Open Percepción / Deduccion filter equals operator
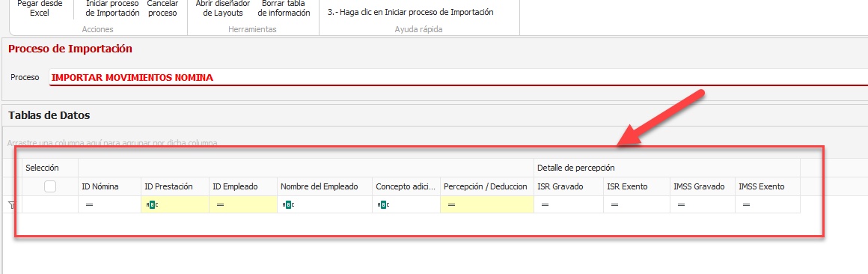Image resolution: width=868 pixels, height=274 pixels. [451, 205]
